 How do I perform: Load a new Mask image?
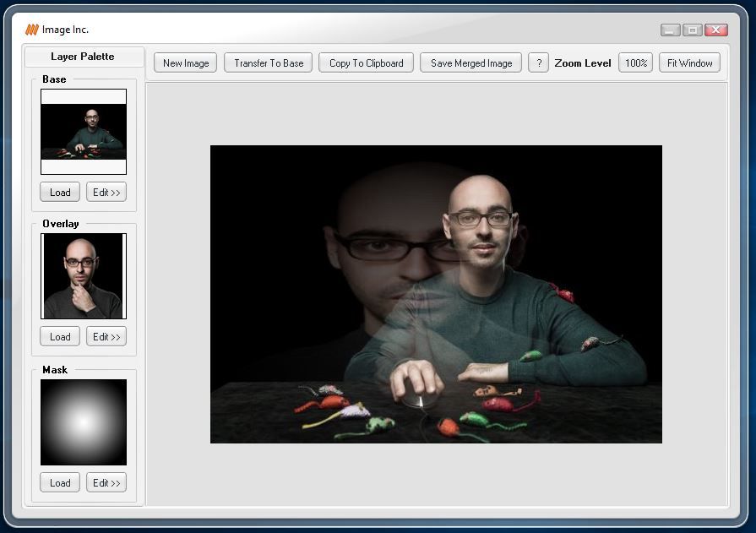point(60,483)
